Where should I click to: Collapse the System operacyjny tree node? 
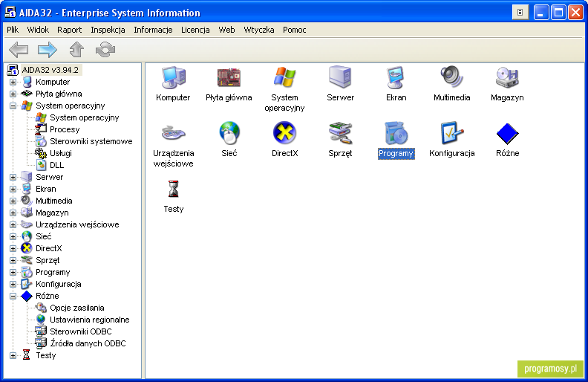13,106
